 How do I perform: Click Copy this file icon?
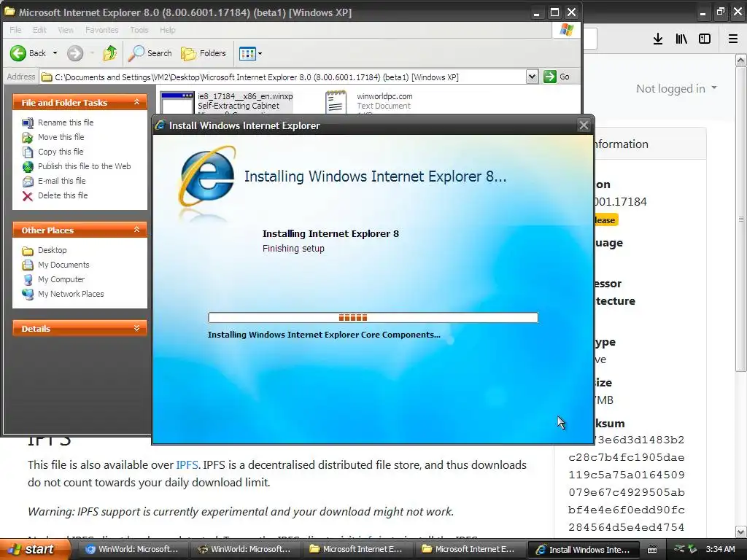[x=28, y=152]
